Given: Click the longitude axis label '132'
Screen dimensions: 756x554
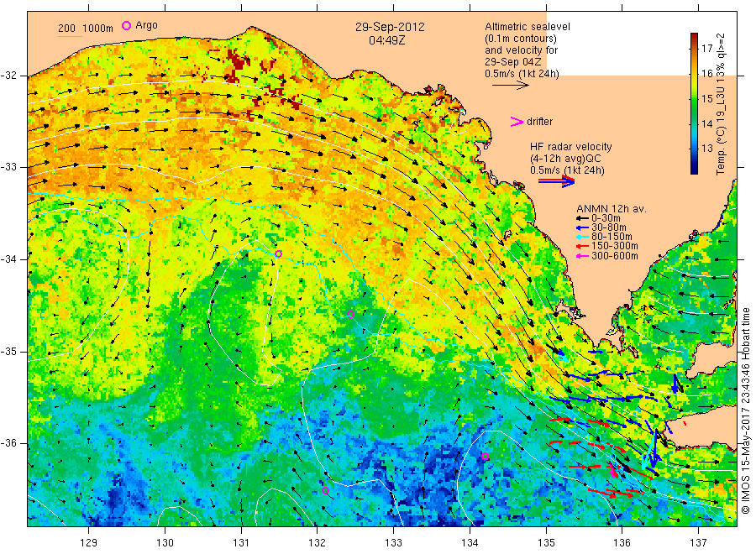Looking at the screenshot, I should point(318,543).
